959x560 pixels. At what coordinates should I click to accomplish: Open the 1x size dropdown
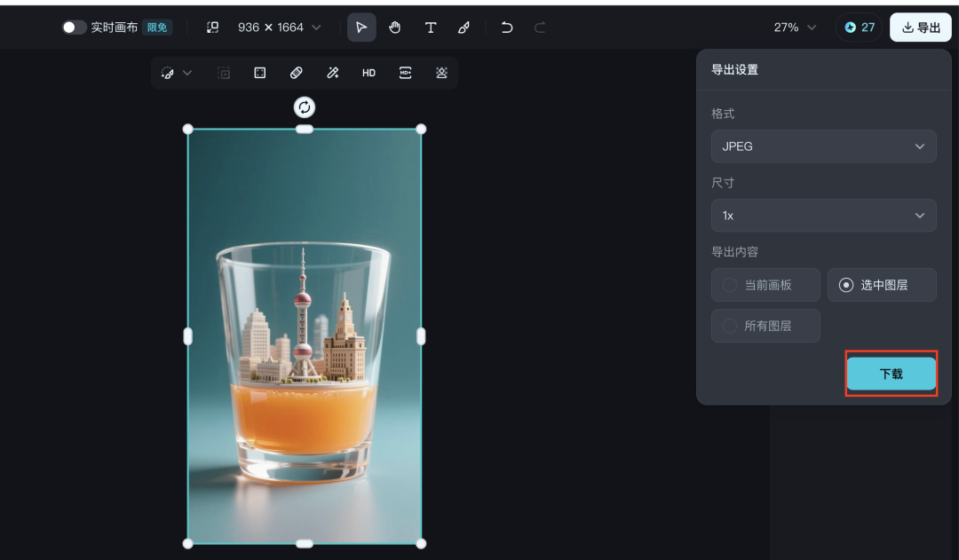[x=823, y=216]
